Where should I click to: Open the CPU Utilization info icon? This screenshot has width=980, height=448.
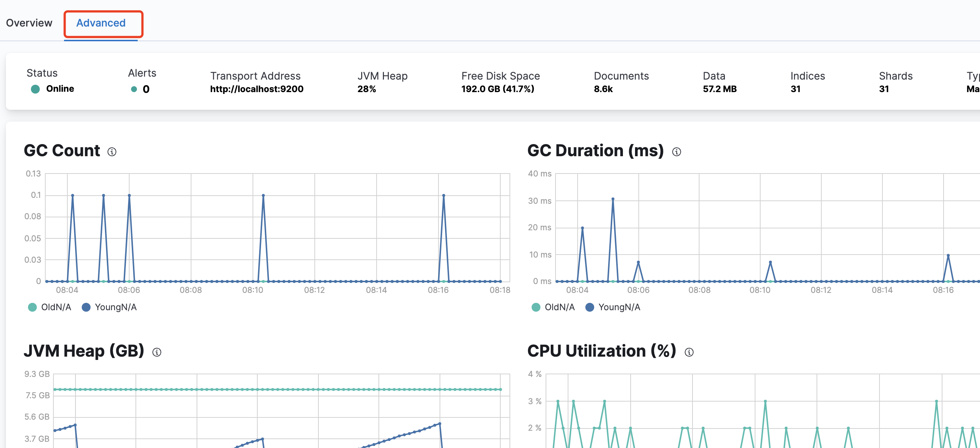689,352
